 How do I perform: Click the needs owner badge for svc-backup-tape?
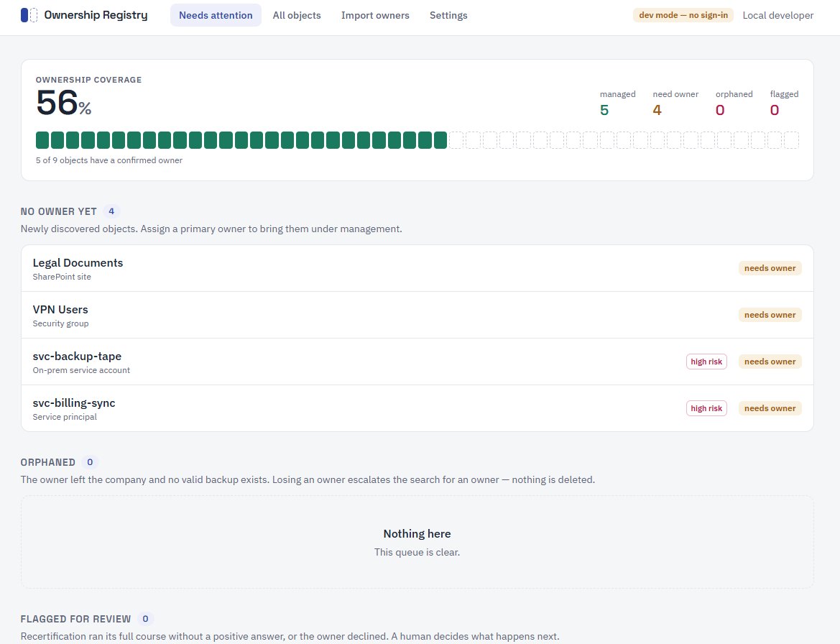(770, 362)
